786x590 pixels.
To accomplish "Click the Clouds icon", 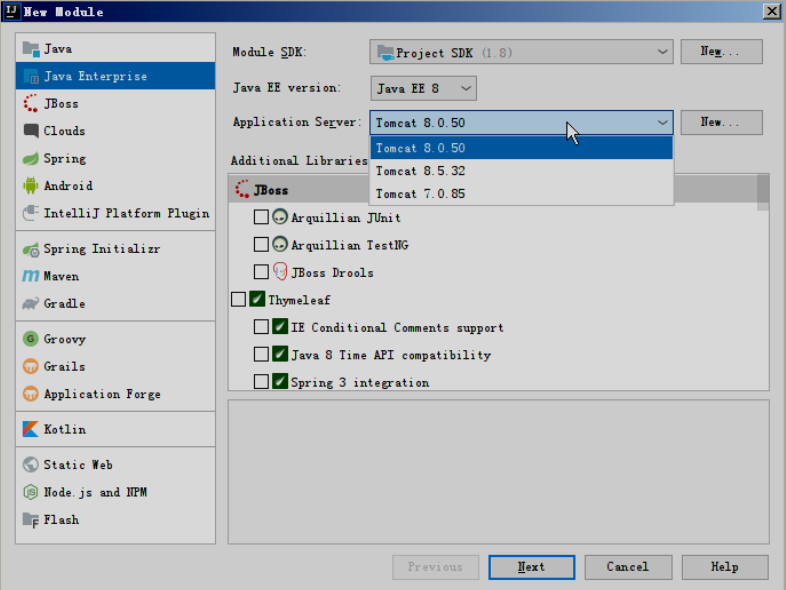I will [31, 131].
